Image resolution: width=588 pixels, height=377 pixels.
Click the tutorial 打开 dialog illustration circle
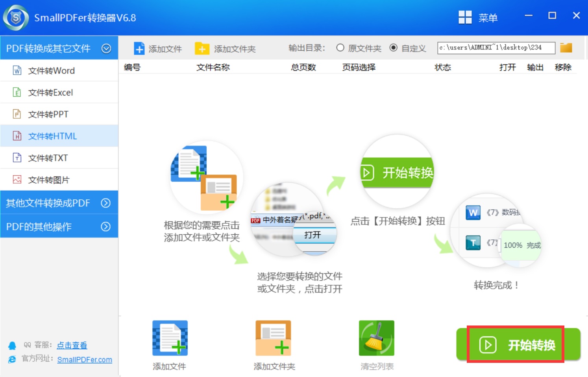[x=294, y=219]
